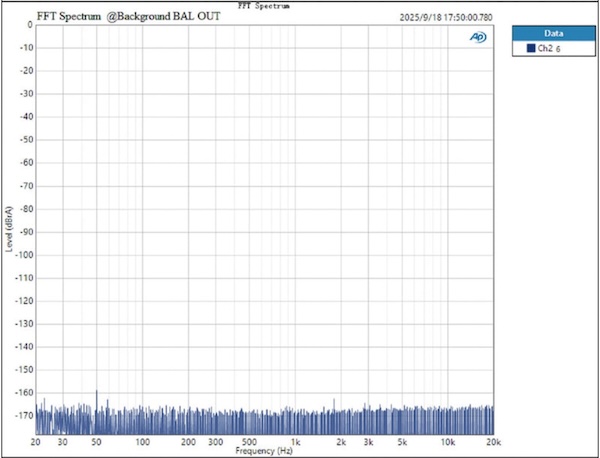This screenshot has width=600, height=458.
Task: Click the '2k' frequency axis tick label
Action: click(341, 442)
